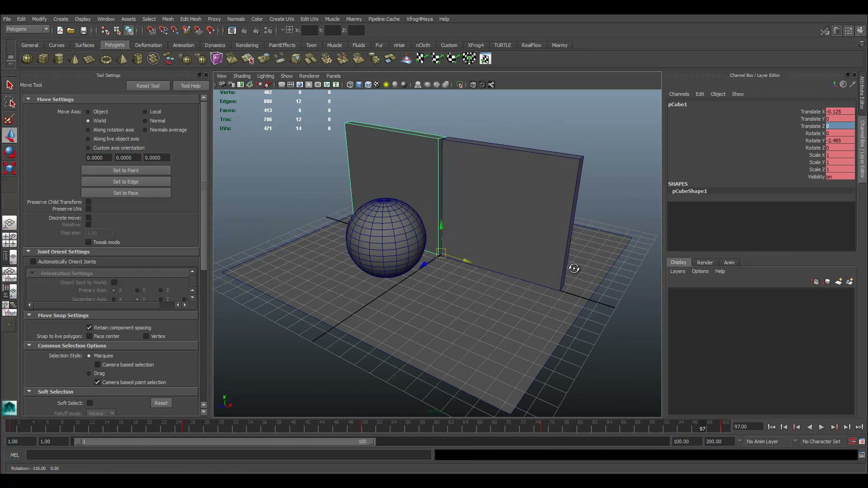Screen dimensions: 868x488
Task: Collapse Move Snap Settings section
Action: pos(29,315)
